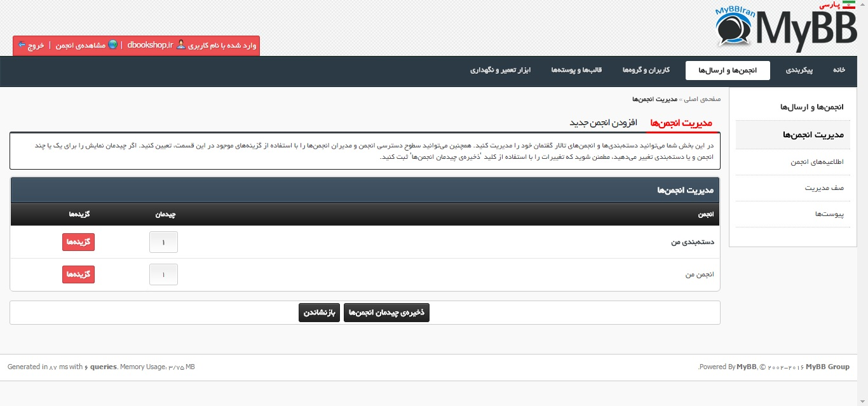Open the کاربران و گروه‌ها menu
This screenshot has width=868, height=406.
646,70
